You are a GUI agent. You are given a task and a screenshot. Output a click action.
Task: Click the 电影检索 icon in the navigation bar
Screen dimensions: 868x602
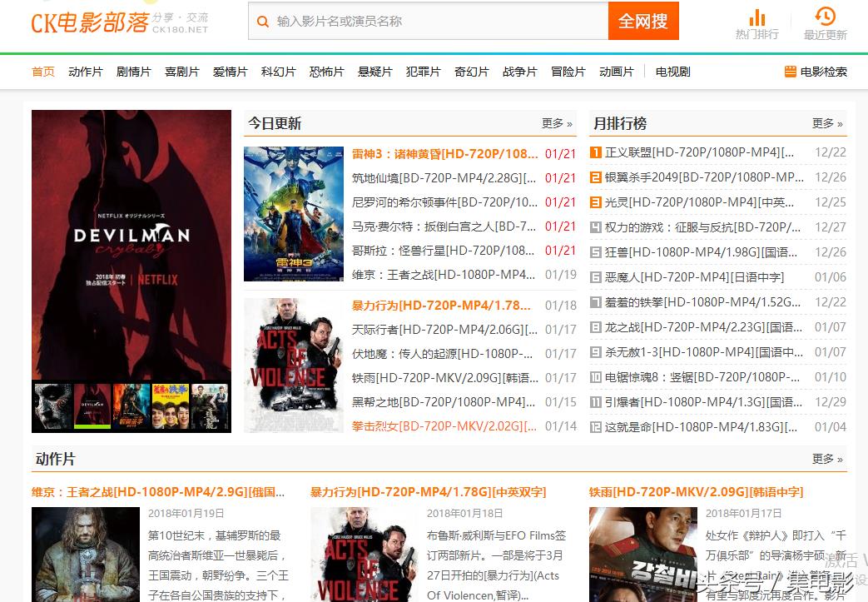pyautogui.click(x=791, y=72)
